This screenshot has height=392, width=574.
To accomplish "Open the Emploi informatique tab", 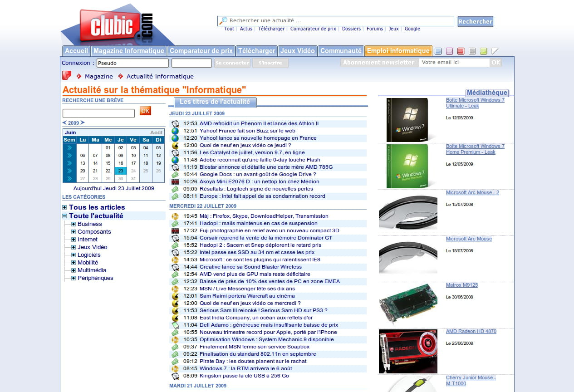I will coord(398,51).
